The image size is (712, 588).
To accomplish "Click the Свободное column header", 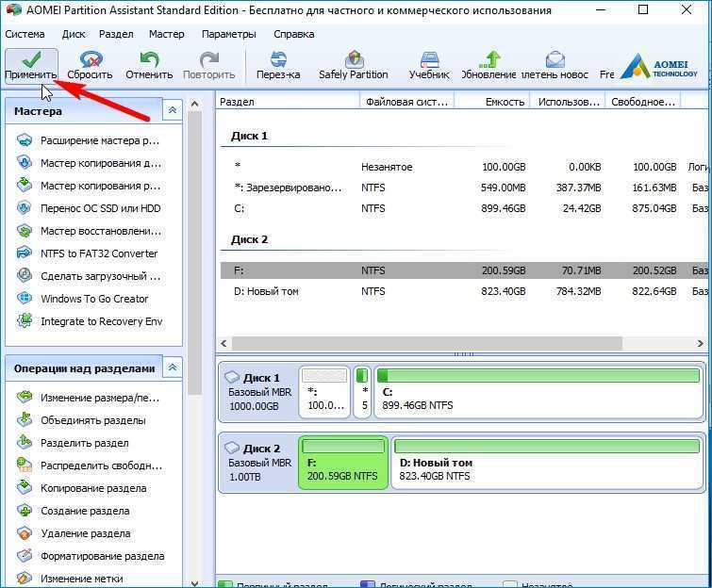I will [644, 102].
